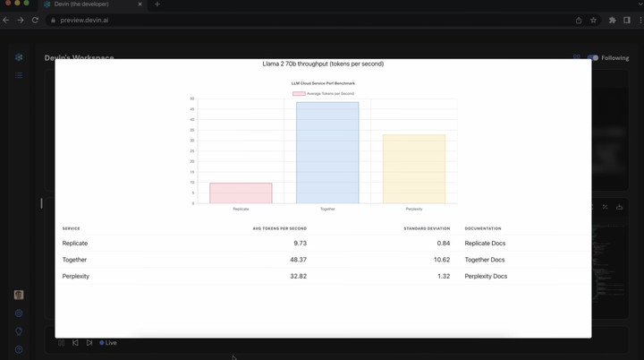644x360 pixels.
Task: Skip to the previous step in playback
Action: pyautogui.click(x=75, y=343)
